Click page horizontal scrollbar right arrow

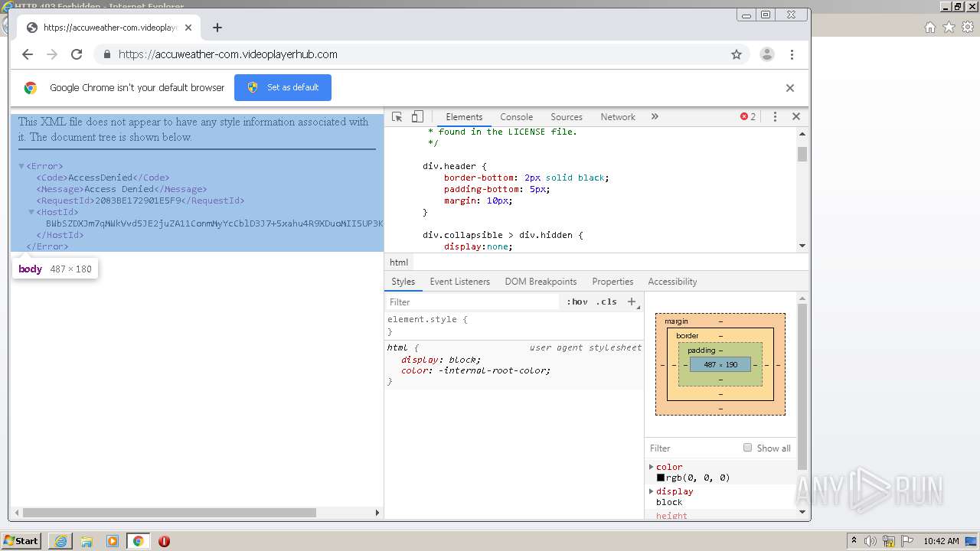point(377,513)
